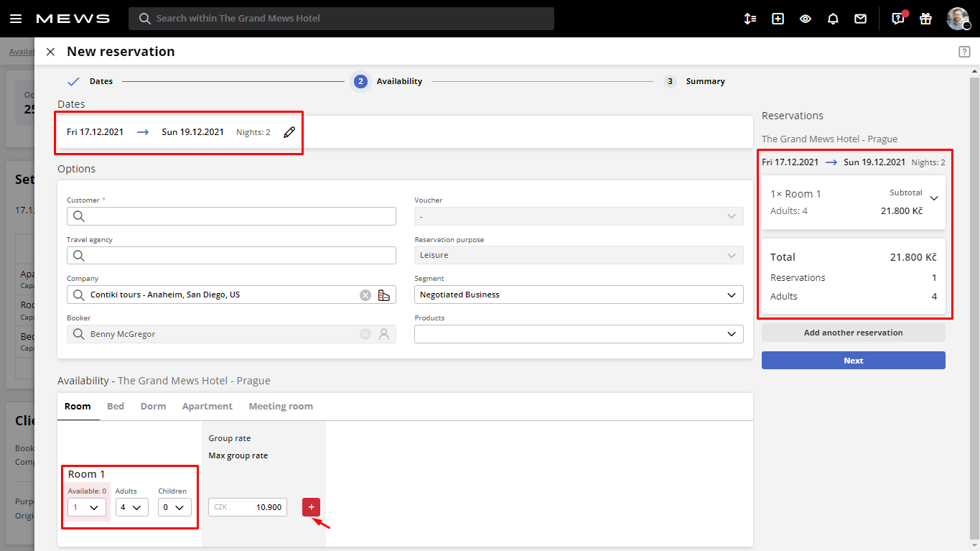
Task: Clear the Contiki tours company with the X icon
Action: (365, 295)
